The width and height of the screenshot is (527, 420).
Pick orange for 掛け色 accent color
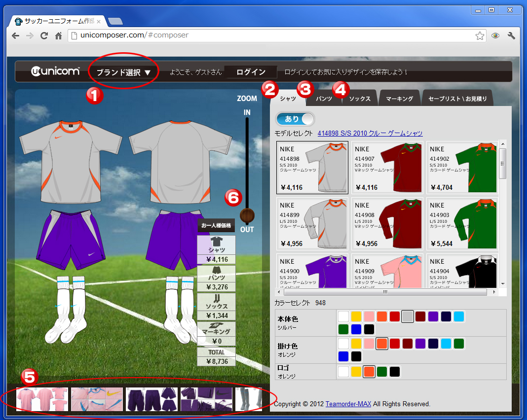[382, 344]
